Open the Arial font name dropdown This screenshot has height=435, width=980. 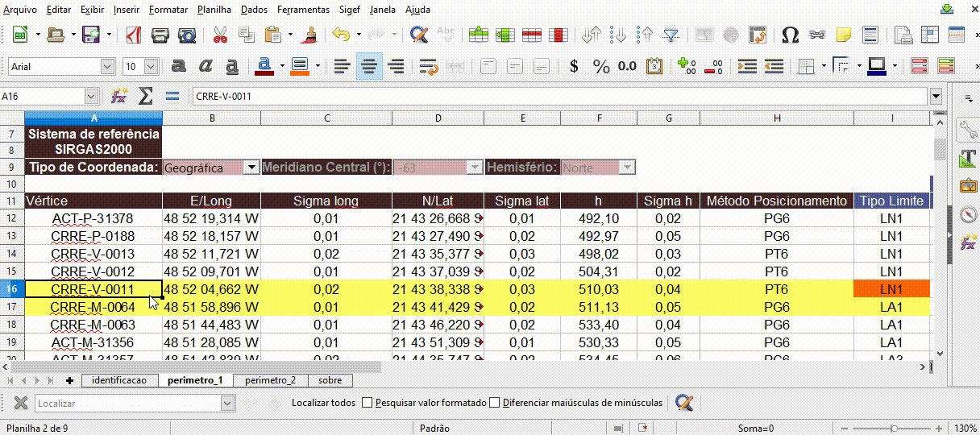(107, 67)
